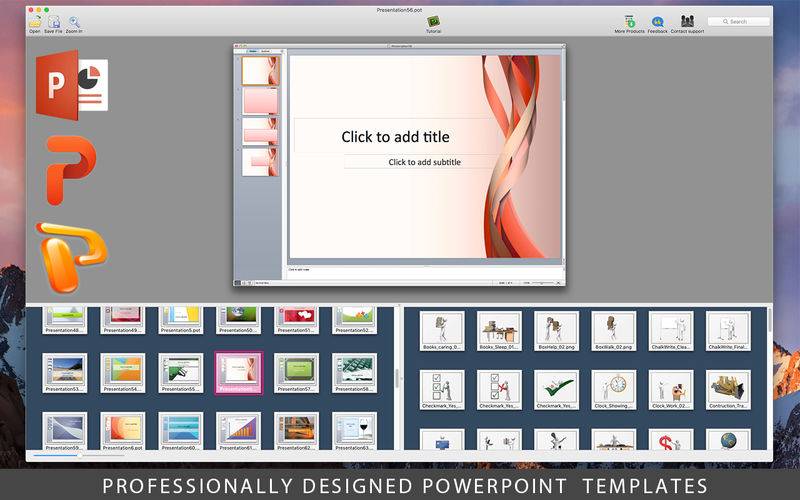
Task: Click the Zoom In magnifier icon
Action: point(74,22)
